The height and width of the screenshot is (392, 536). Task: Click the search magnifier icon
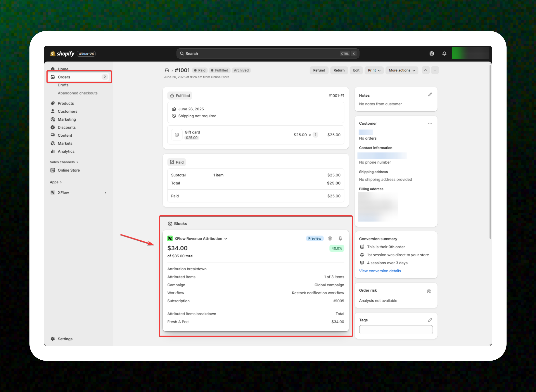coord(182,53)
